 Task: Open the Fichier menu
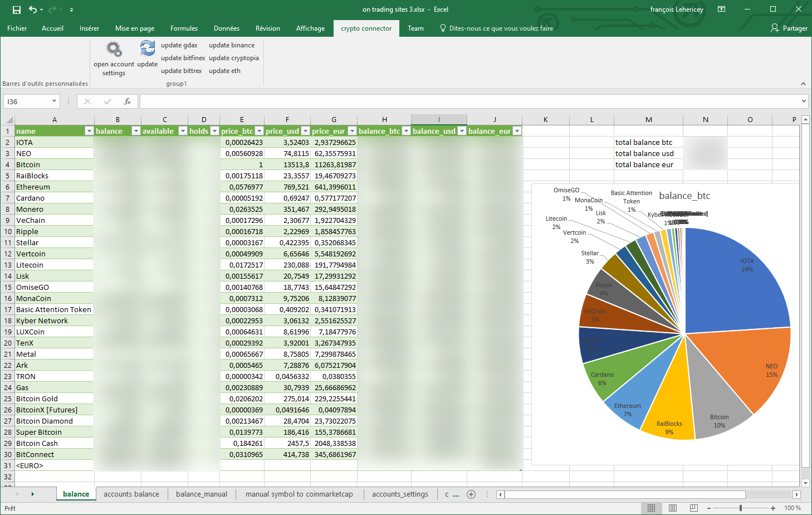17,28
